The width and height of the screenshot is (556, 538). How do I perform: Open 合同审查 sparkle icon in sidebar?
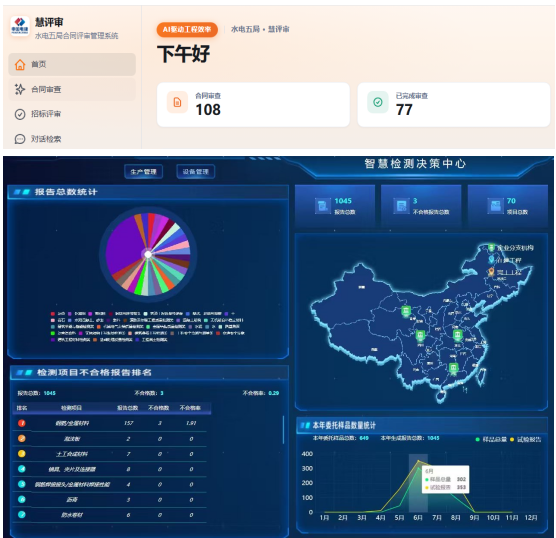[20, 89]
